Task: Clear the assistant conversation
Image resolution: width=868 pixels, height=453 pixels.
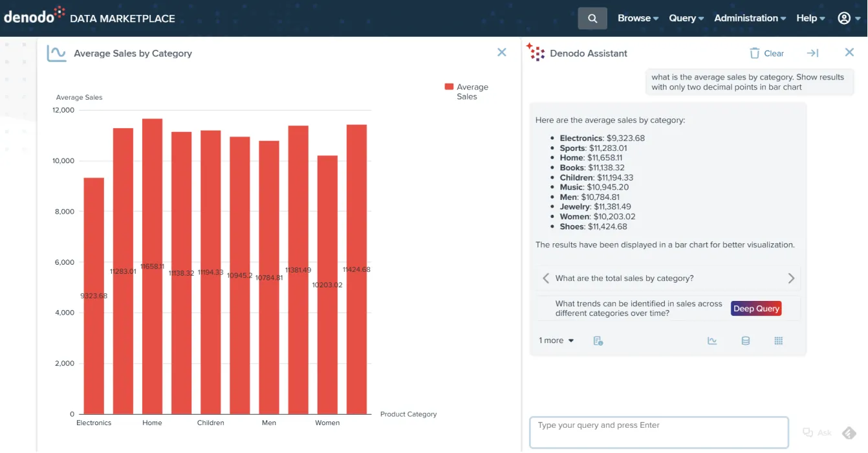Action: tap(766, 52)
